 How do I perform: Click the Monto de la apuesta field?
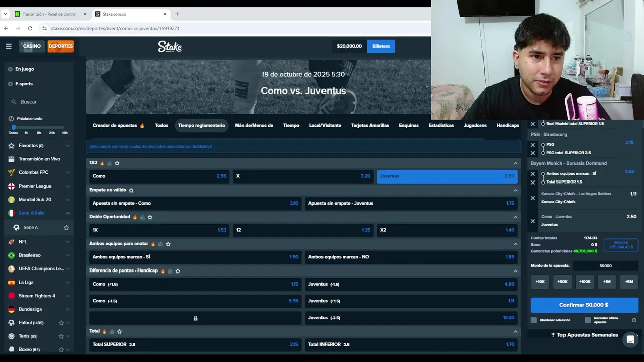pyautogui.click(x=605, y=266)
